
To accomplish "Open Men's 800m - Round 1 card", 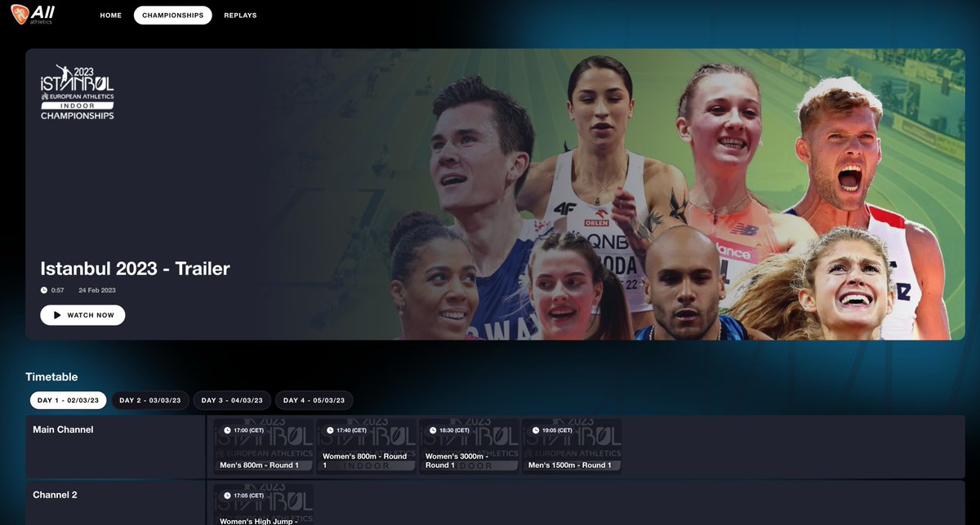I will click(264, 446).
